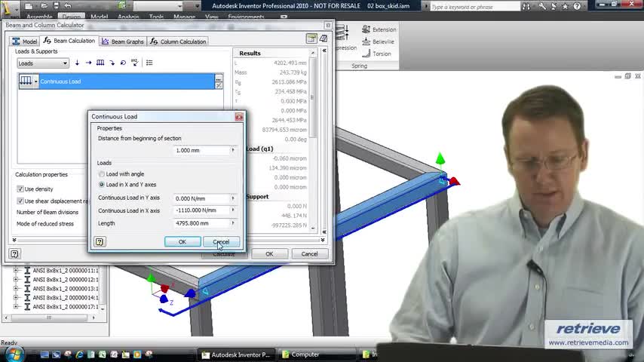Viewport: 644px width, 362px height.
Task: Click OK in Continuous Load dialog
Action: click(182, 242)
